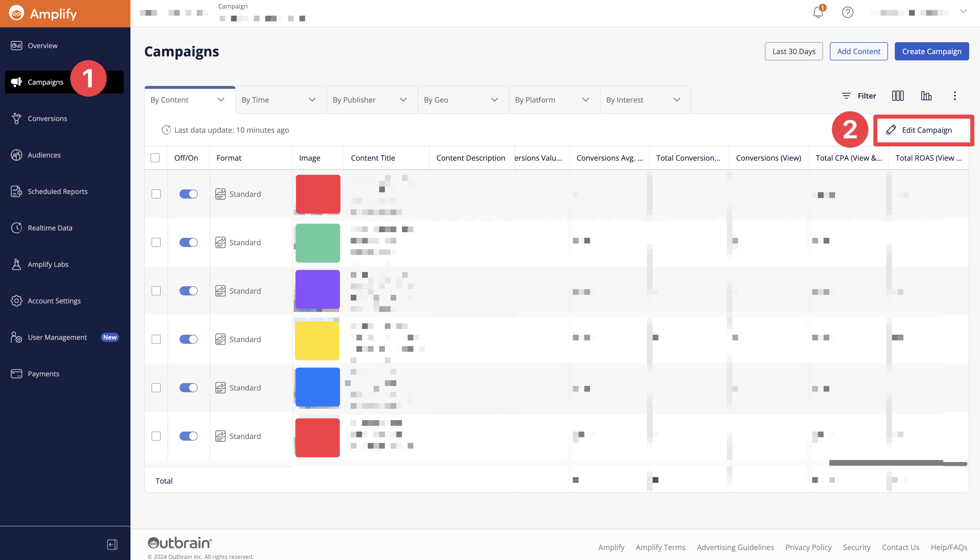Select the checkbox next to the yellow image row
This screenshot has height=560, width=980.
[x=156, y=339]
